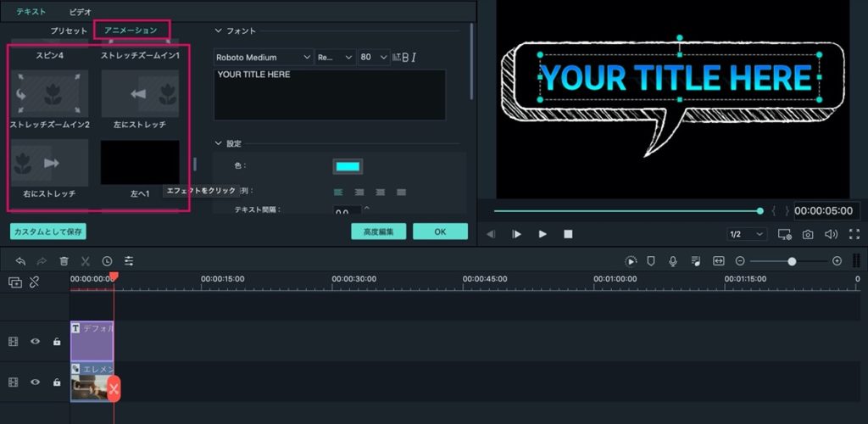Open the audio mixer icon
Viewport: 868px width, 424px height.
click(x=696, y=261)
